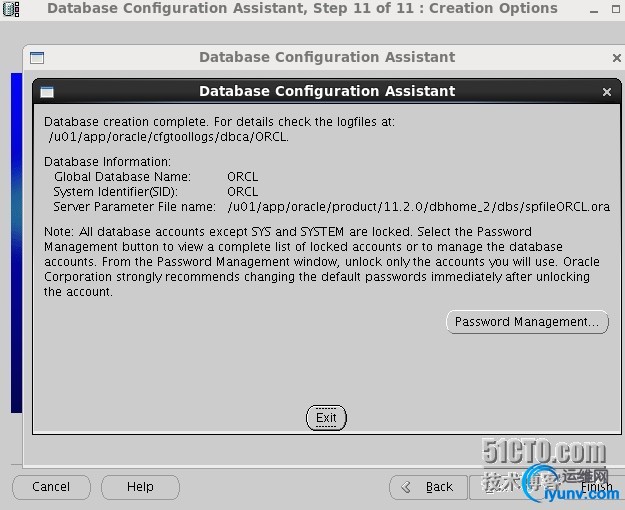625x510 pixels.
Task: Click the System Identifier(SID) value ORCL
Action: (242, 192)
